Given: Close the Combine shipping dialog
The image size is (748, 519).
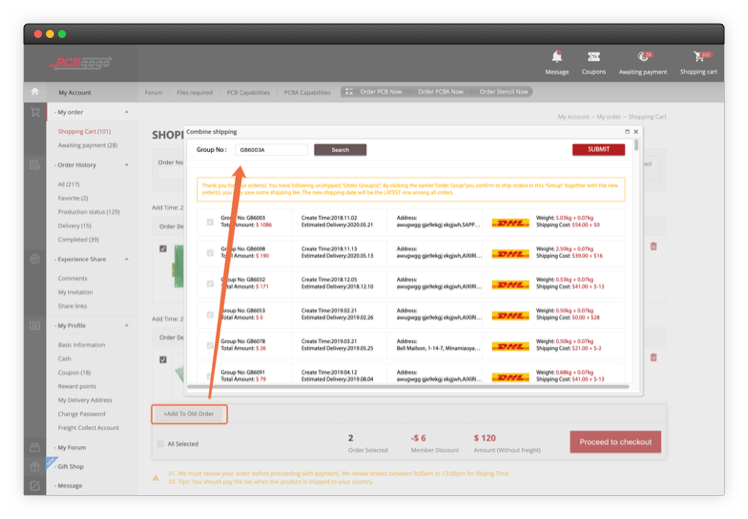Looking at the screenshot, I should pyautogui.click(x=635, y=132).
